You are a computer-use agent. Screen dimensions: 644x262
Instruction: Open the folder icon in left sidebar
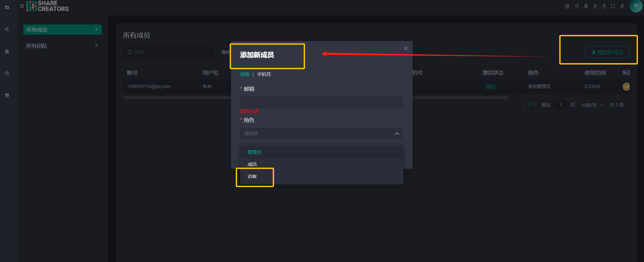click(7, 7)
